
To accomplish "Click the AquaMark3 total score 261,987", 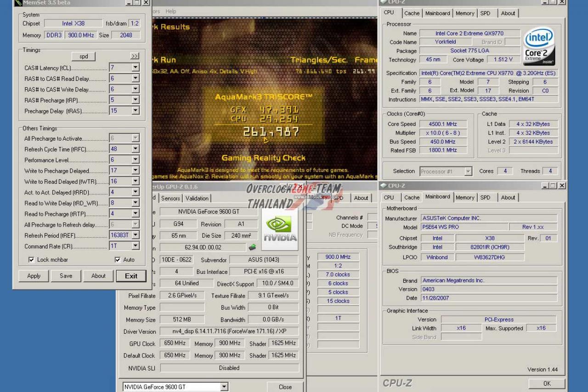I will click(271, 132).
